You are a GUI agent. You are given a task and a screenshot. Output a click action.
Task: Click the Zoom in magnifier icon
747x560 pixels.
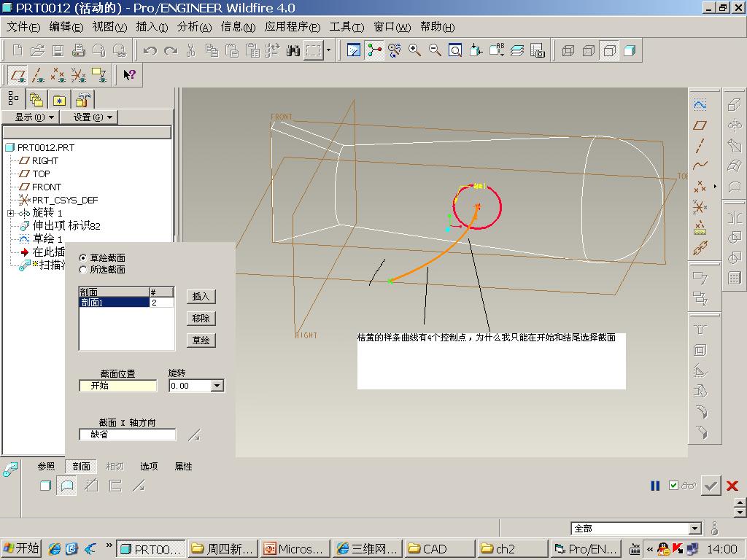[x=414, y=50]
